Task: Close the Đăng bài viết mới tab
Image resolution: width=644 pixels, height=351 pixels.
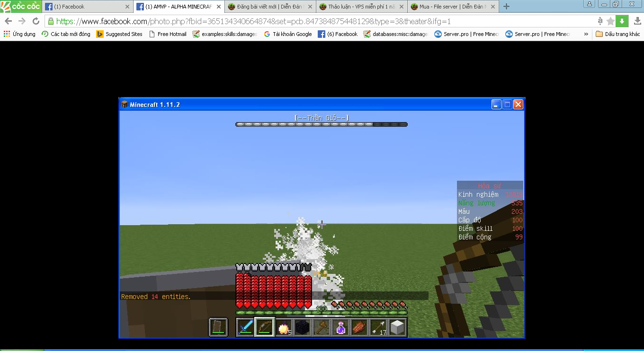Action: click(310, 7)
